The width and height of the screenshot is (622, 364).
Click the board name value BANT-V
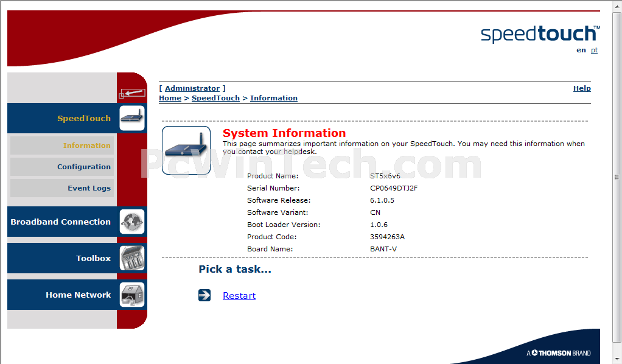point(383,250)
